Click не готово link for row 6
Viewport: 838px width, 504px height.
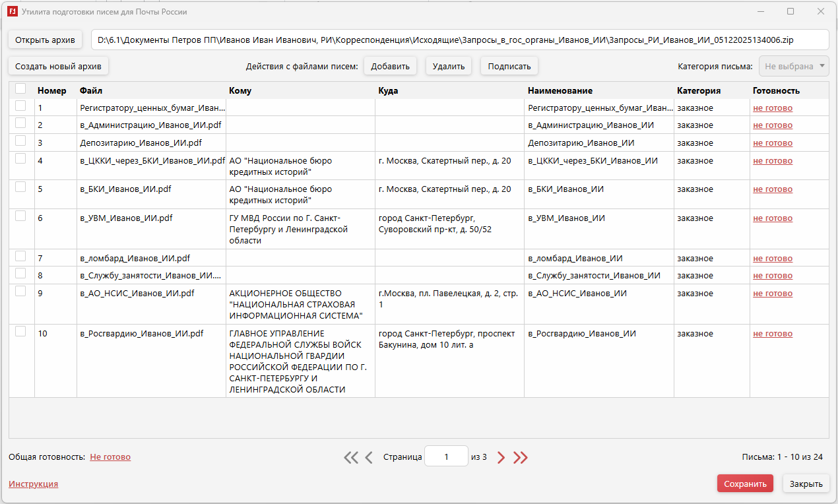(x=773, y=218)
